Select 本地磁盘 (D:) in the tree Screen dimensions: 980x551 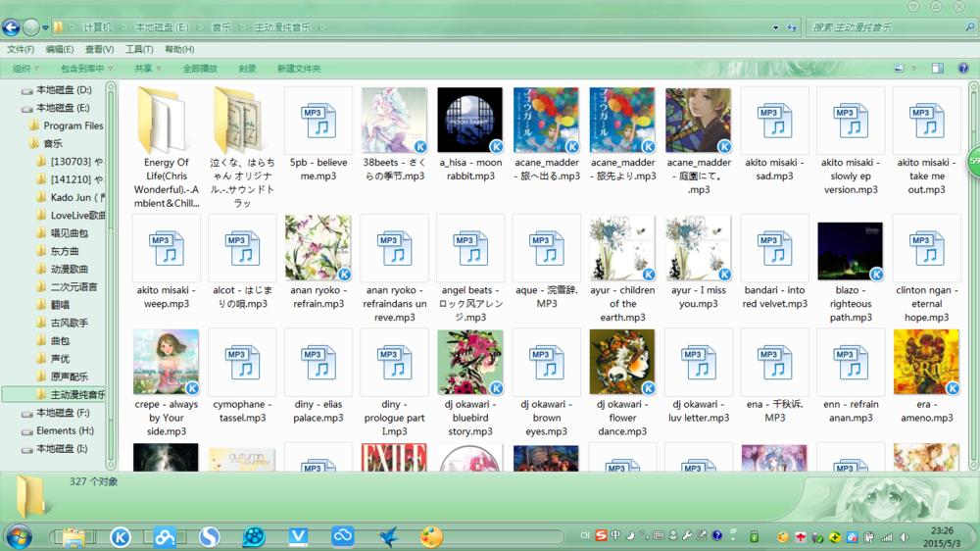click(x=63, y=90)
